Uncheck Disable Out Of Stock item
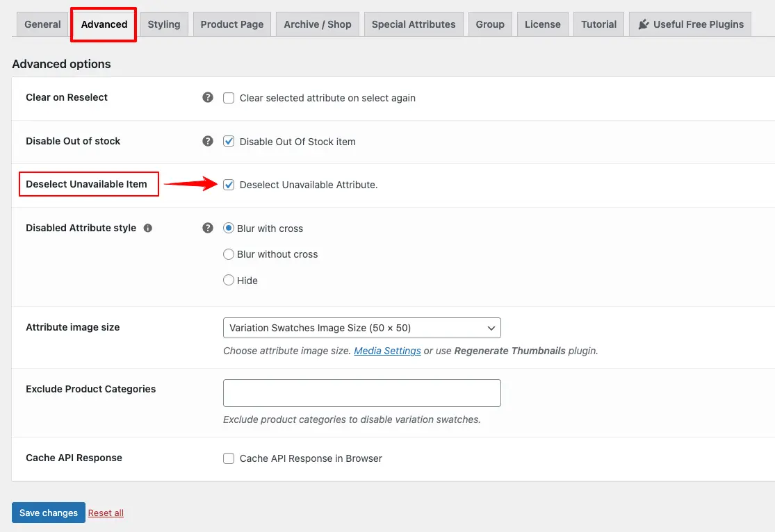775x532 pixels. click(229, 142)
